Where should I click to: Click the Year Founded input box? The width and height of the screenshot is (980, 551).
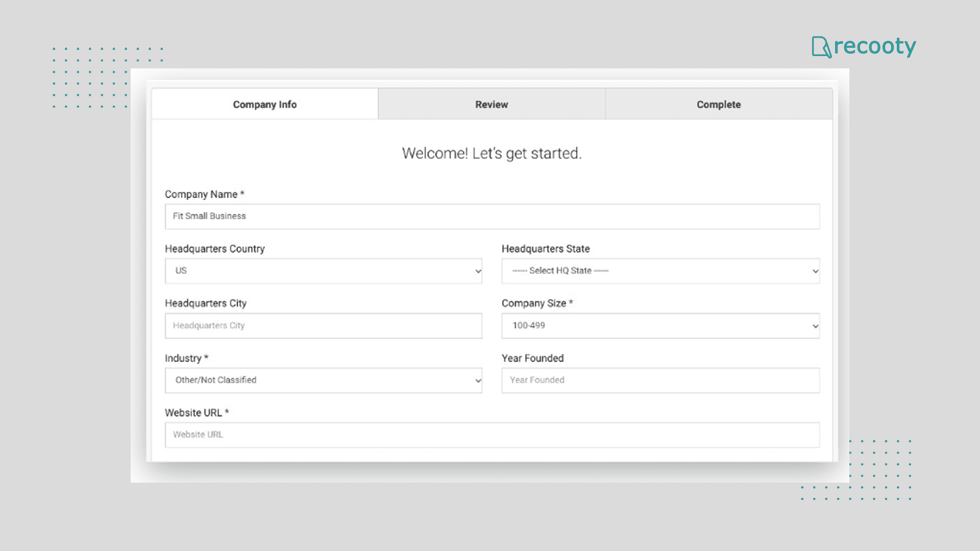point(660,380)
